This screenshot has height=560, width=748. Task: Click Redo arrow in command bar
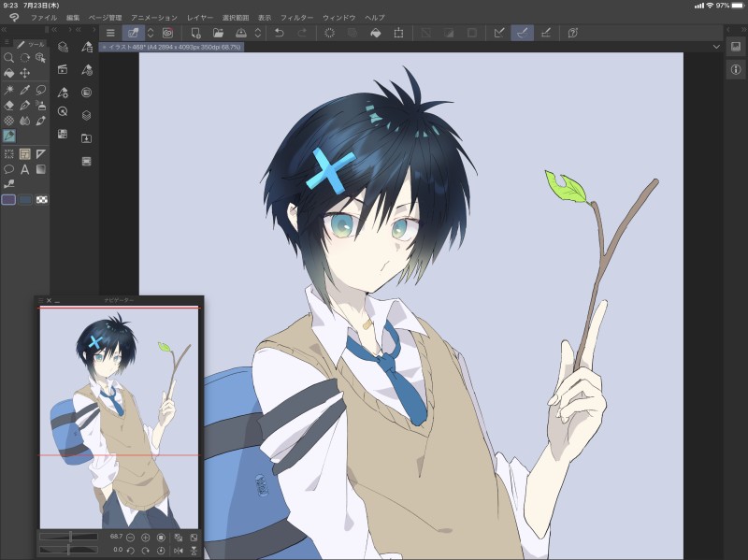click(x=302, y=33)
